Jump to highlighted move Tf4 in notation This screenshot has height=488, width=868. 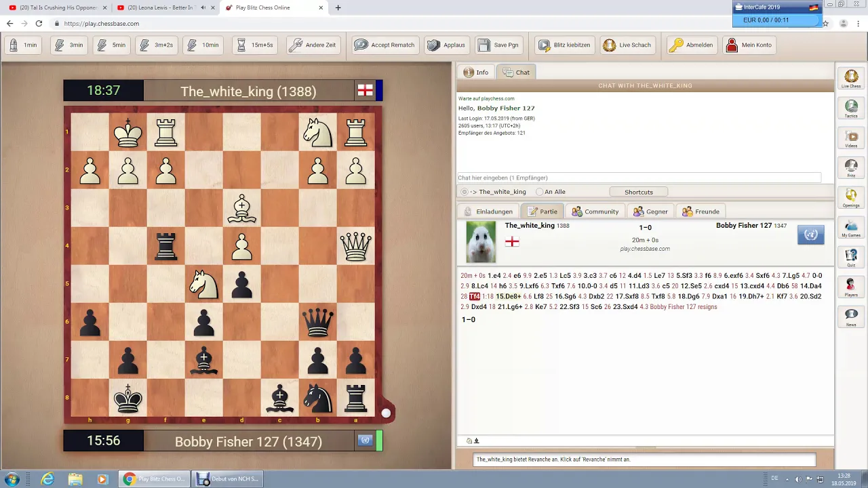point(474,297)
